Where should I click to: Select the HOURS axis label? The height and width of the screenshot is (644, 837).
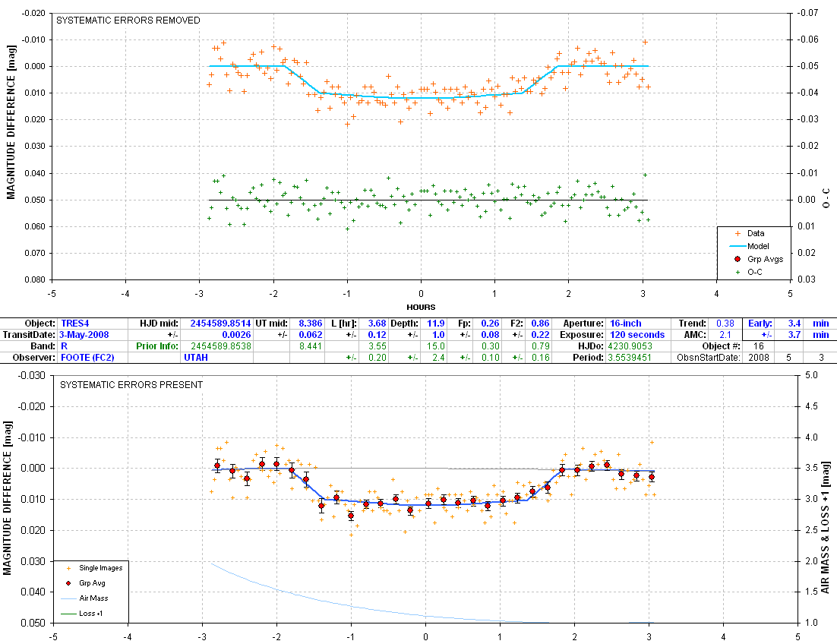point(421,308)
